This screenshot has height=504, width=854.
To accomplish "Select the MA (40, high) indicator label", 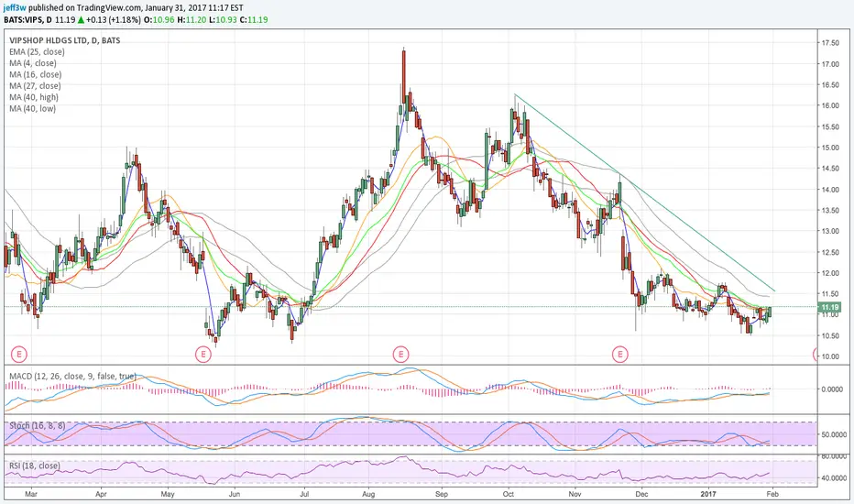I will 34,97.
